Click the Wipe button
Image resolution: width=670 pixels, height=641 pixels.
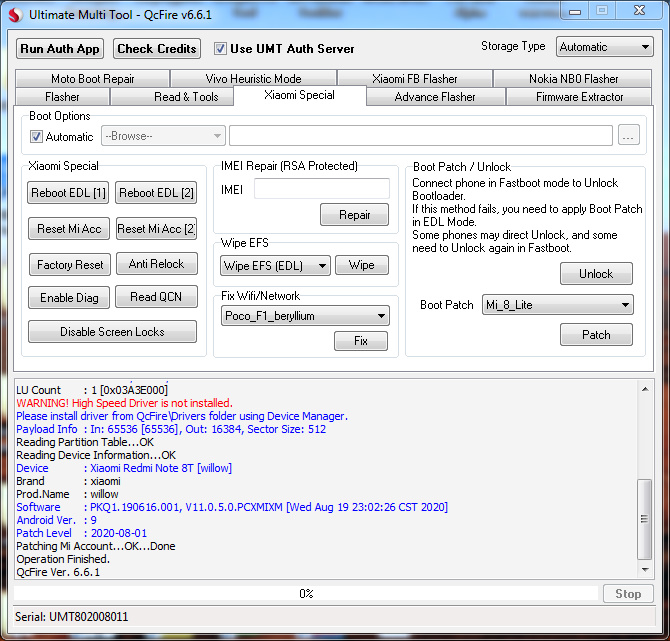coord(362,265)
